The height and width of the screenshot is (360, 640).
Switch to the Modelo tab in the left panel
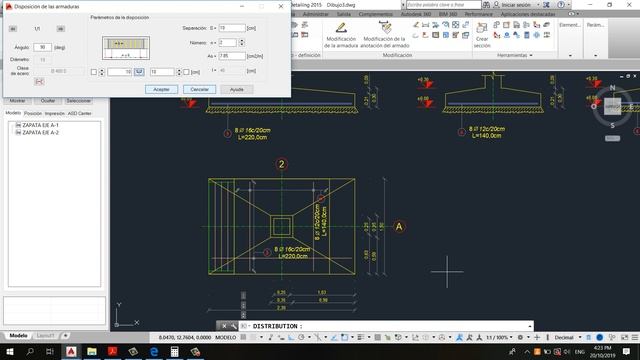pyautogui.click(x=13, y=113)
